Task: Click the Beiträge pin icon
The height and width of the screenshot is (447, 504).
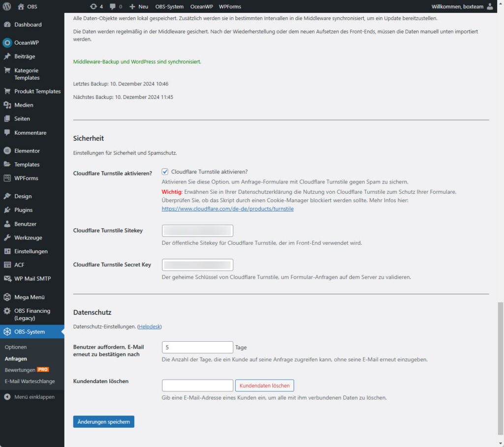Action: 7,57
